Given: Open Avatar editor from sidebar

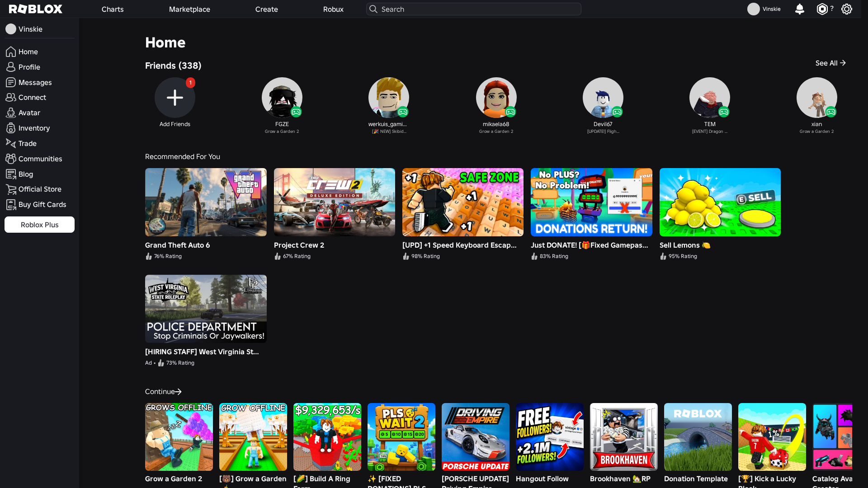Looking at the screenshot, I should (x=23, y=113).
